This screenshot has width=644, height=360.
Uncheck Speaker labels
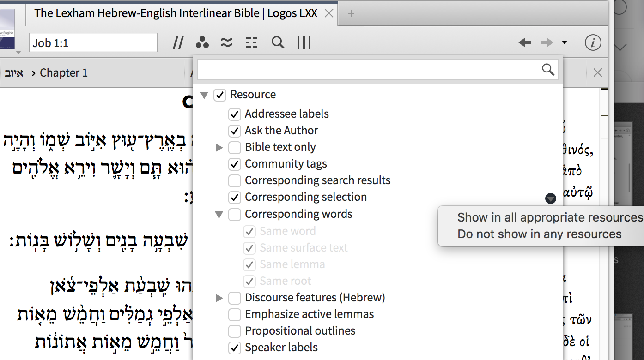pos(235,348)
